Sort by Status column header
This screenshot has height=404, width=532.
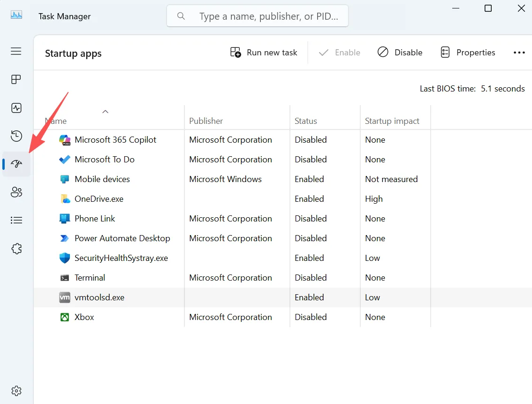point(306,121)
